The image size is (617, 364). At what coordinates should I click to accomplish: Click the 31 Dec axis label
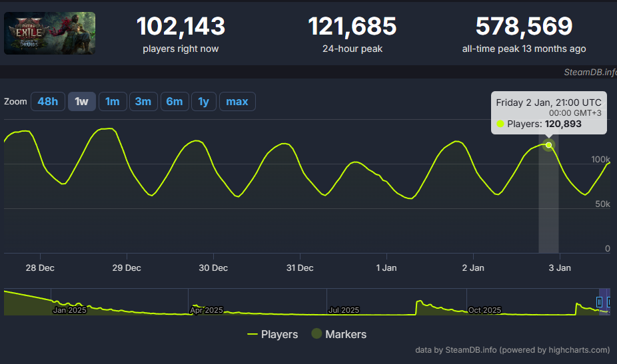coord(300,268)
